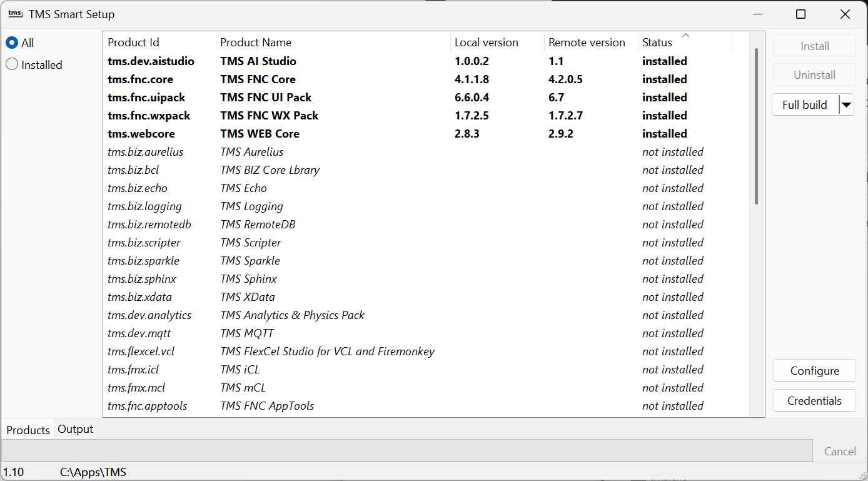
Task: Sort by Product Name column header
Action: (x=333, y=43)
